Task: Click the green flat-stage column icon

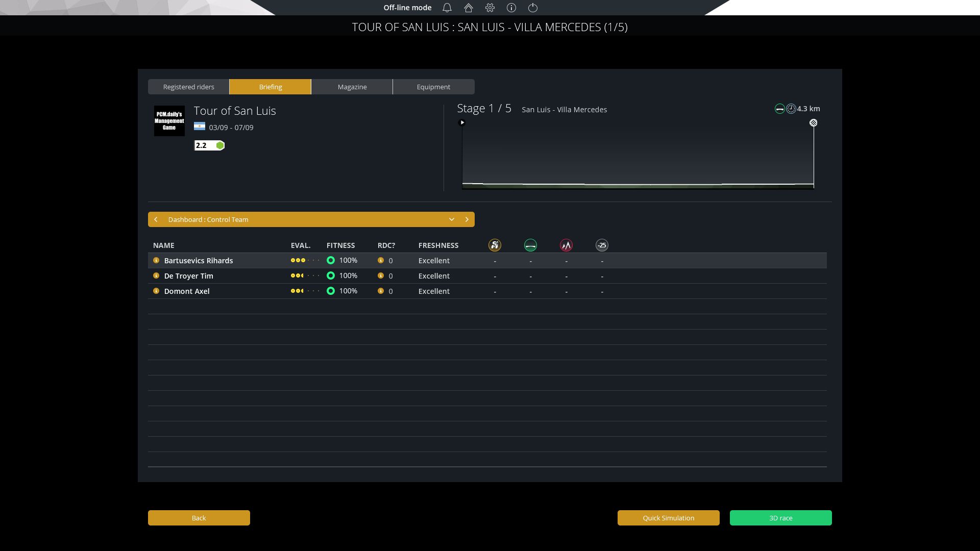Action: click(530, 245)
